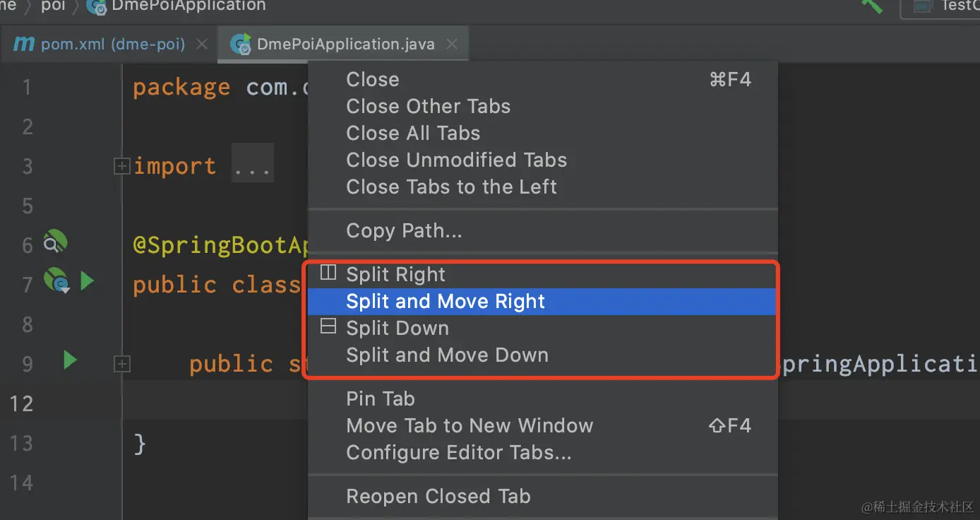The width and height of the screenshot is (980, 520).
Task: Click the collapsed import ellipsis placeholder
Action: pos(252,167)
